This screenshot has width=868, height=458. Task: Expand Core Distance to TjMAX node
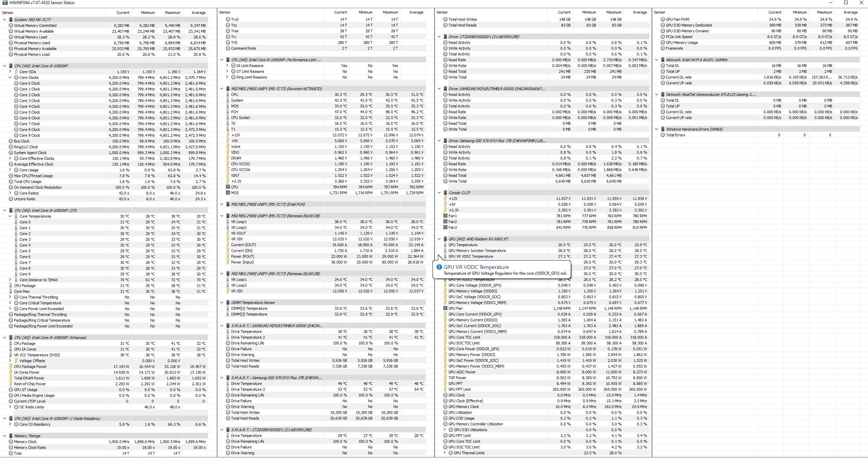[10, 280]
